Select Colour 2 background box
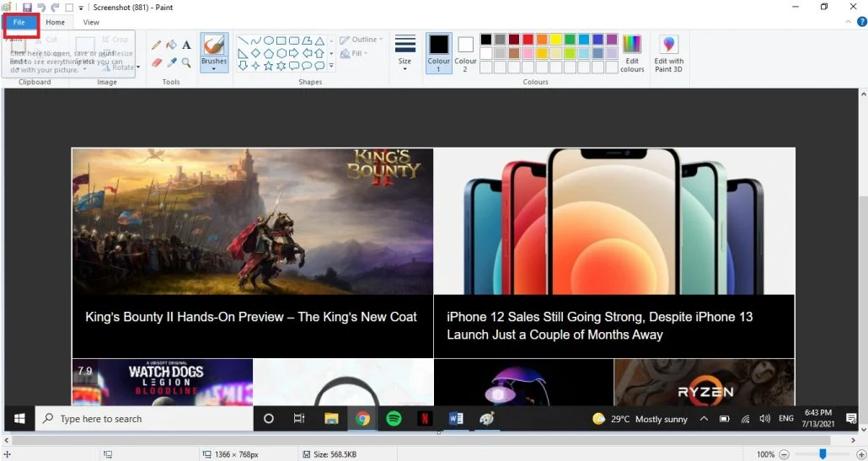This screenshot has width=868, height=461. pos(465,53)
